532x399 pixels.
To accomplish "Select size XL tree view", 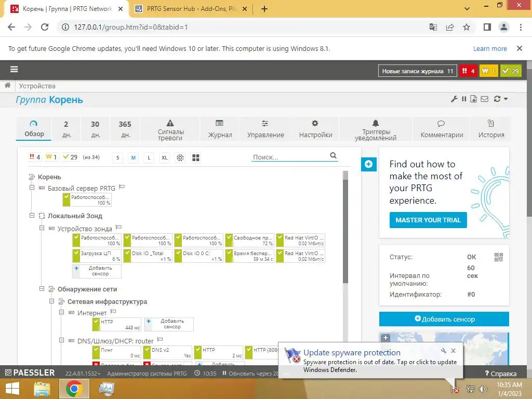I will [165, 158].
